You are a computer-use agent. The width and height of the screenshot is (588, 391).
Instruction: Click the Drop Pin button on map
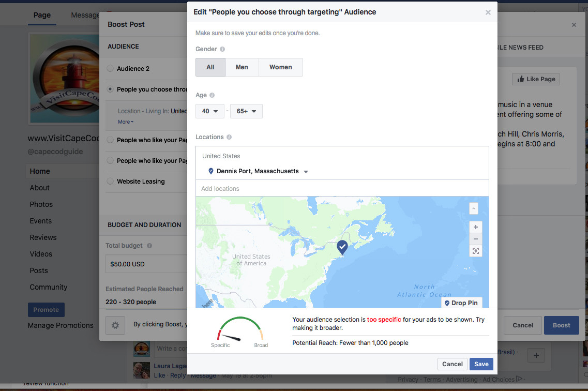point(461,303)
